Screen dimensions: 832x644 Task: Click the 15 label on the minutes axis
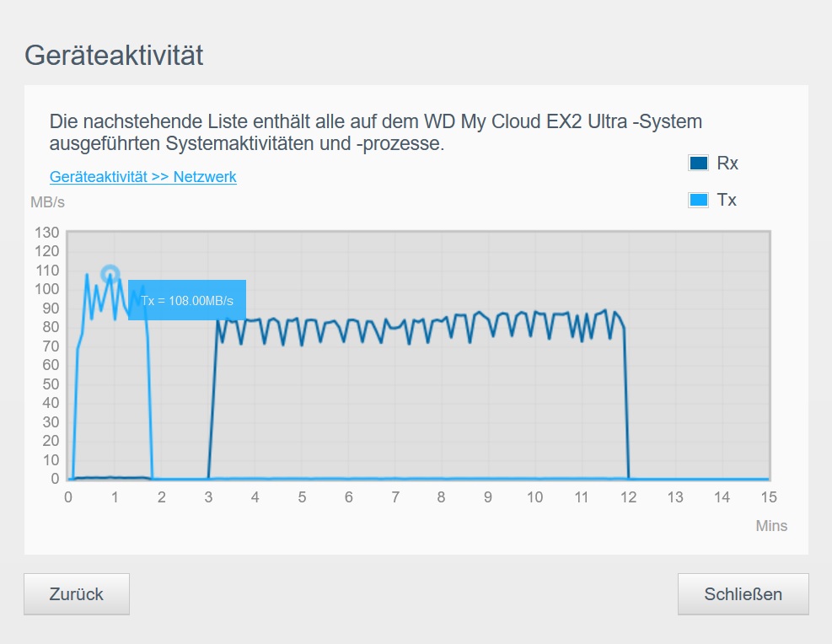pos(768,497)
